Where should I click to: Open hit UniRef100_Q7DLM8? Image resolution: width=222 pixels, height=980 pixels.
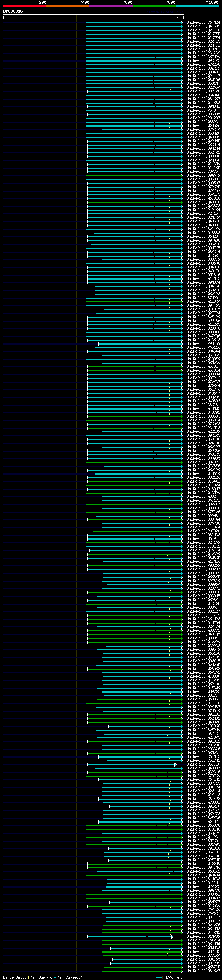click(x=203, y=829)
